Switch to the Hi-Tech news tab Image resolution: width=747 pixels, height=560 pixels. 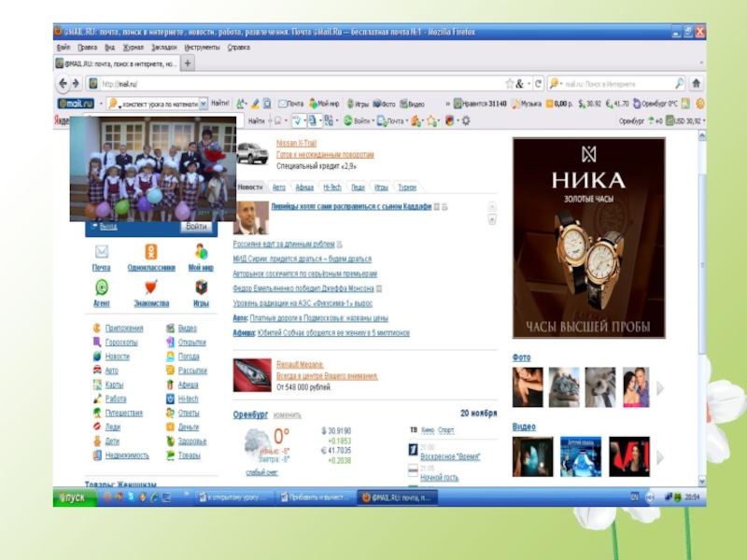[x=332, y=188]
